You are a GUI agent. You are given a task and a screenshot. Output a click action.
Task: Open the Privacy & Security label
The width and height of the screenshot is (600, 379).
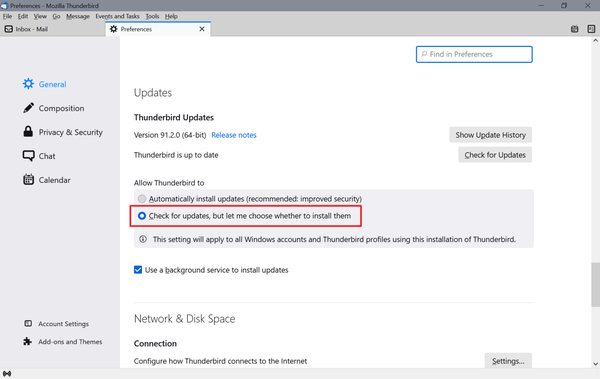[x=70, y=132]
